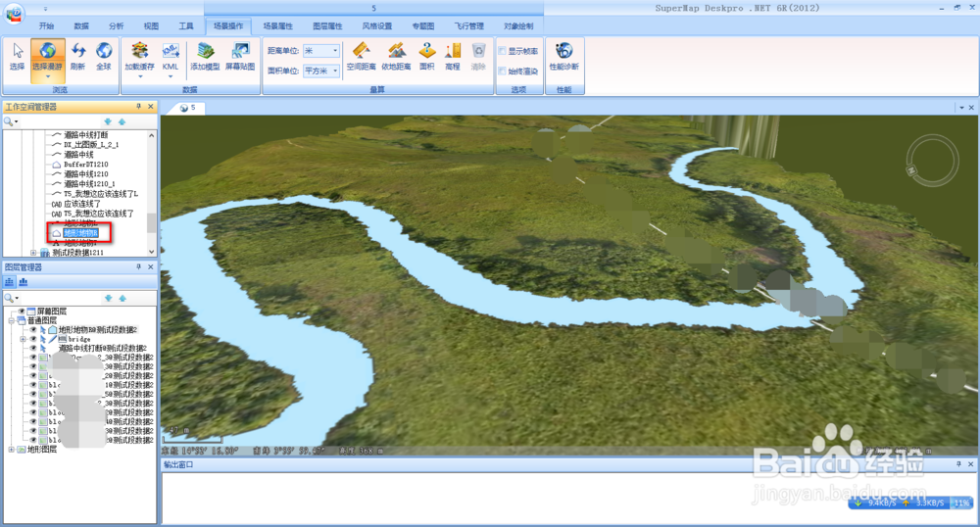Click the compass navigation ring in scene

point(933,161)
